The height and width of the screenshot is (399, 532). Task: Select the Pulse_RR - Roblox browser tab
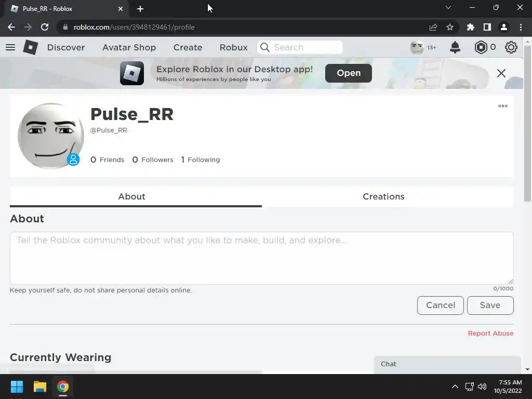tap(66, 9)
